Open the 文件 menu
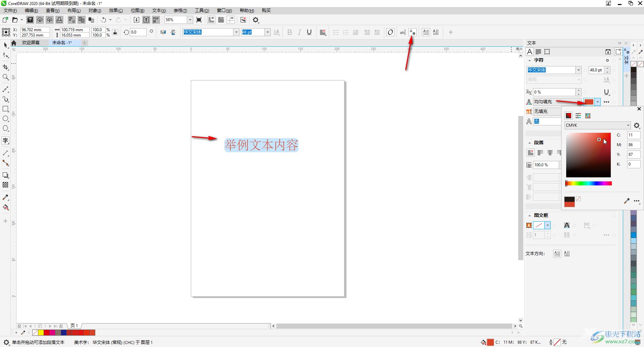This screenshot has height=347, width=644. pyautogui.click(x=10, y=10)
